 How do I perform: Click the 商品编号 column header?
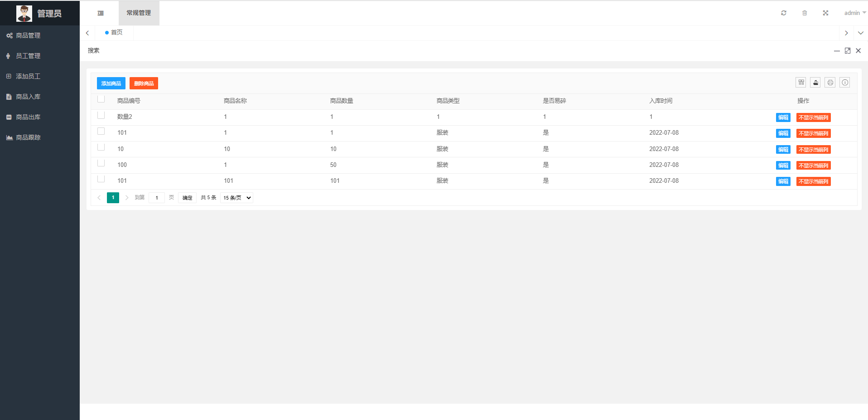(129, 101)
